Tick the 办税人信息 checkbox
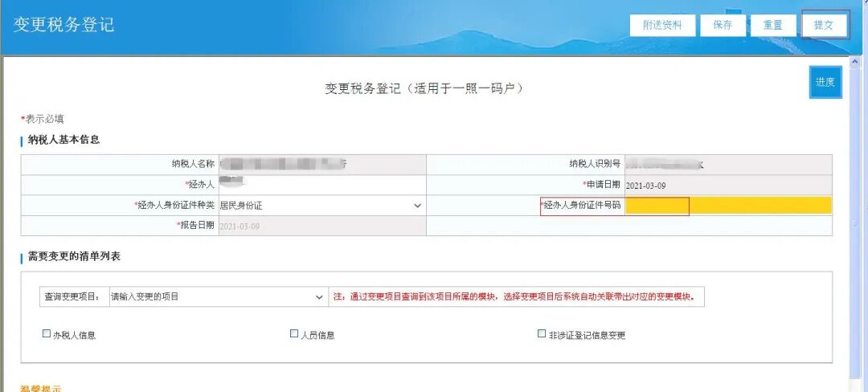This screenshot has width=868, height=392. tap(47, 333)
